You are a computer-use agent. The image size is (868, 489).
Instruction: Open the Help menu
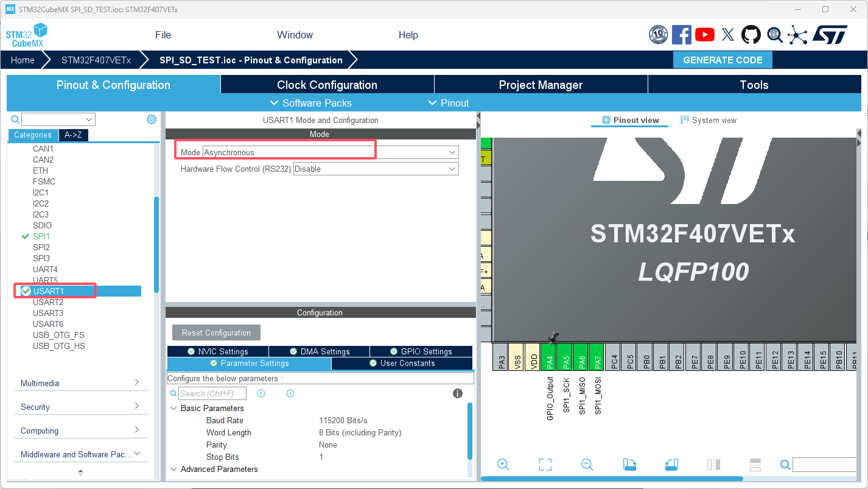(408, 35)
